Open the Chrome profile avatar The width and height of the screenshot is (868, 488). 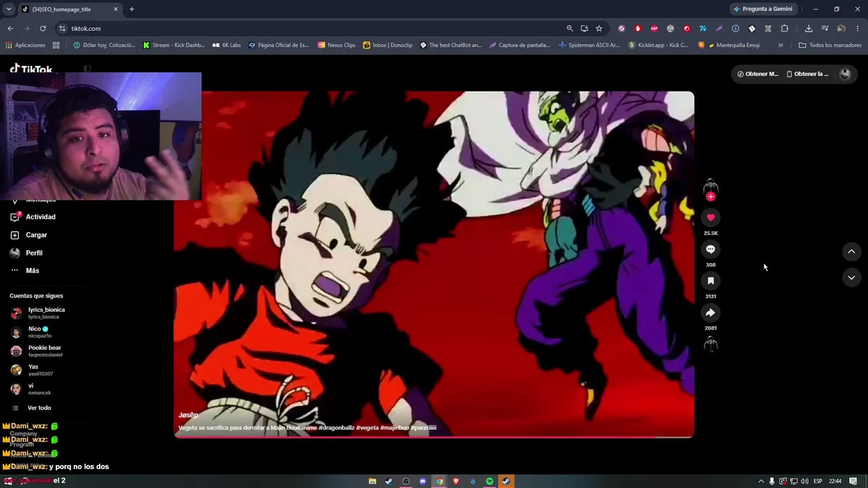click(x=841, y=28)
